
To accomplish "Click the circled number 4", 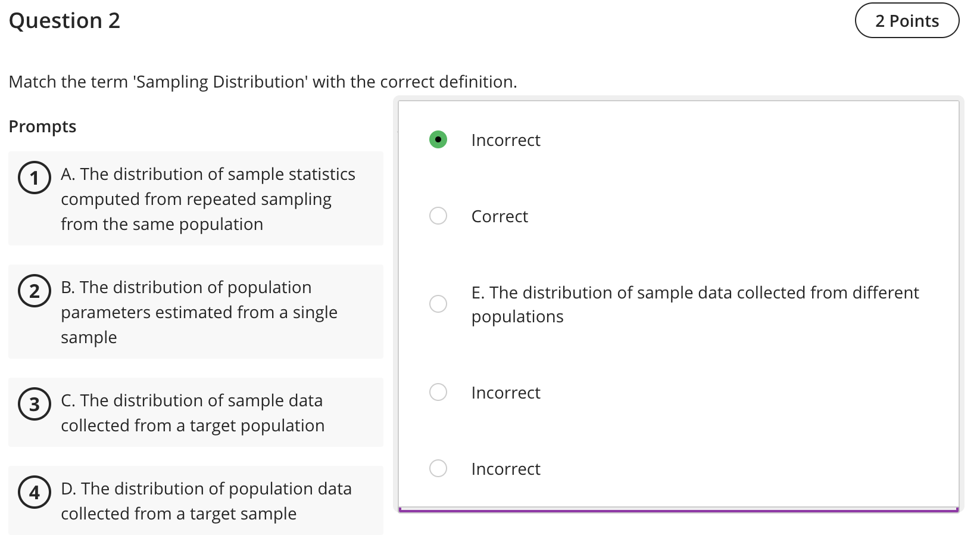I will pos(34,492).
